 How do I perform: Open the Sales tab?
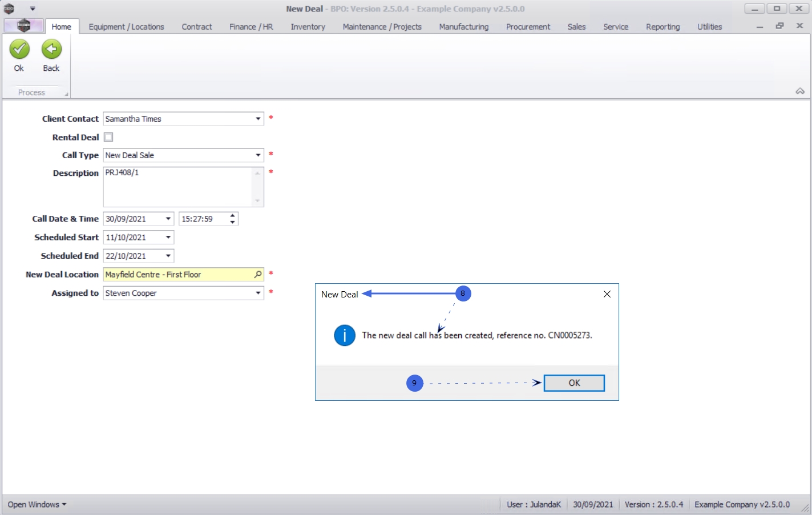pos(577,27)
